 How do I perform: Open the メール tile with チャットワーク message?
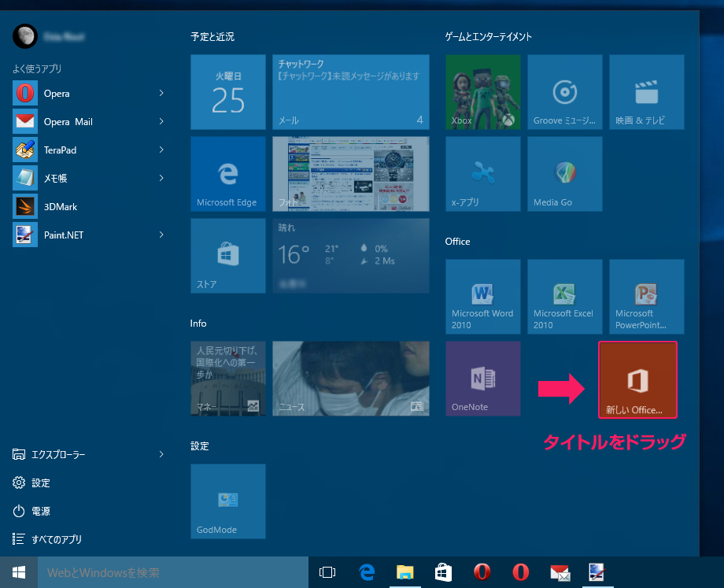click(351, 92)
